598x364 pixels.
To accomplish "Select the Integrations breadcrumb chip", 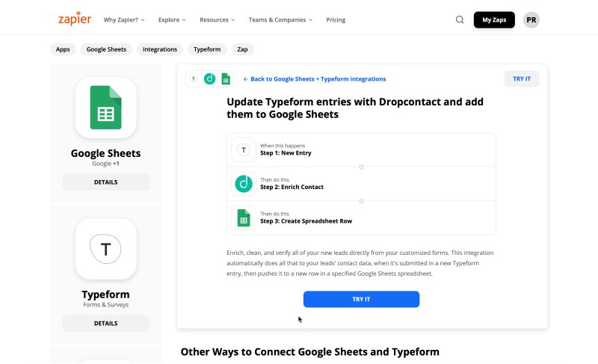I will coord(160,49).
